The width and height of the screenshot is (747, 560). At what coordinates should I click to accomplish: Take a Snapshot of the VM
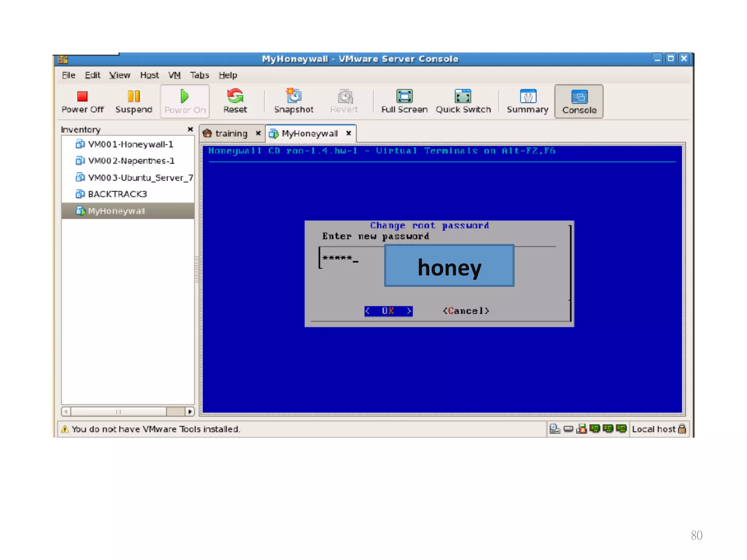294,102
